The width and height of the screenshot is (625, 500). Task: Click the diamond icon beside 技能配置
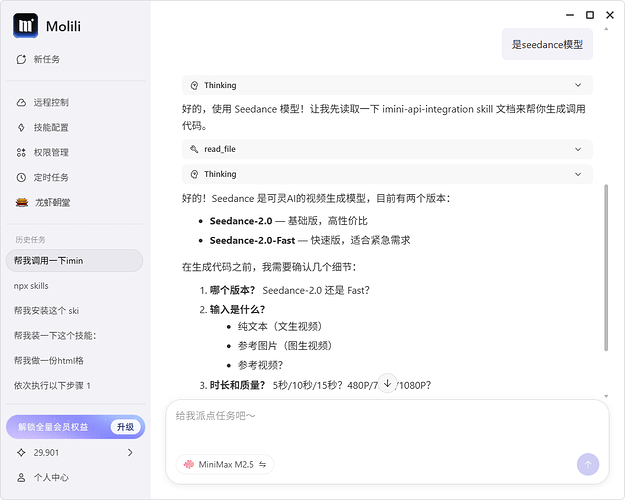pos(21,128)
